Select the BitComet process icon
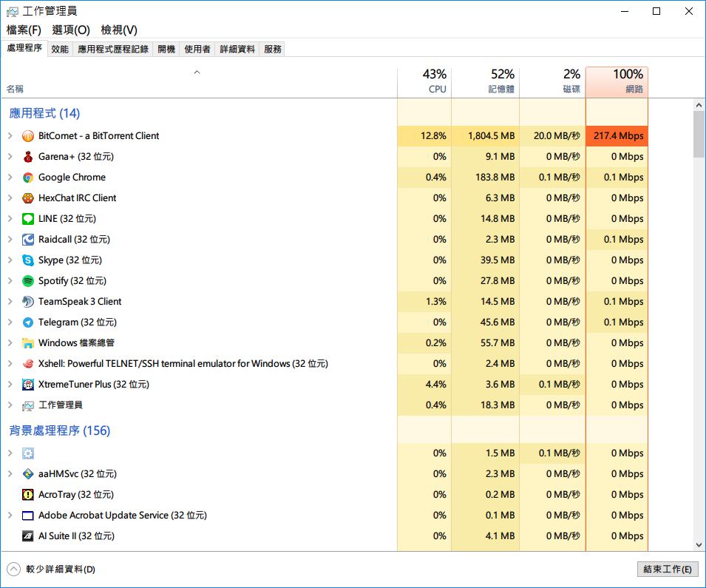Viewport: 706px width, 588px height. point(28,136)
